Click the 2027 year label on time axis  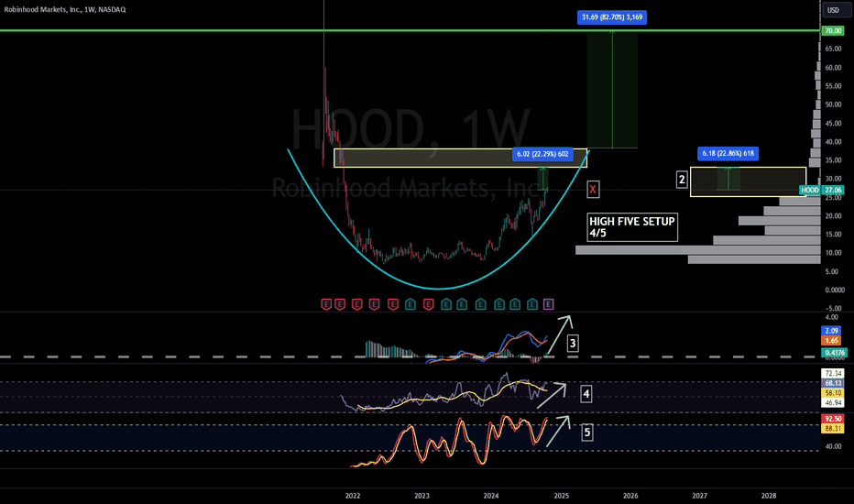pyautogui.click(x=699, y=496)
